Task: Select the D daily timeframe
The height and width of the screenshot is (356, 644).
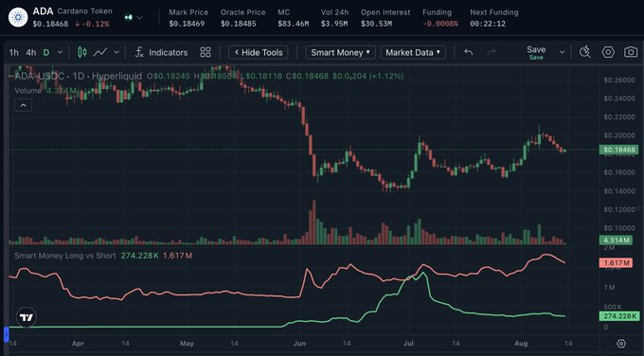Action: (46, 53)
